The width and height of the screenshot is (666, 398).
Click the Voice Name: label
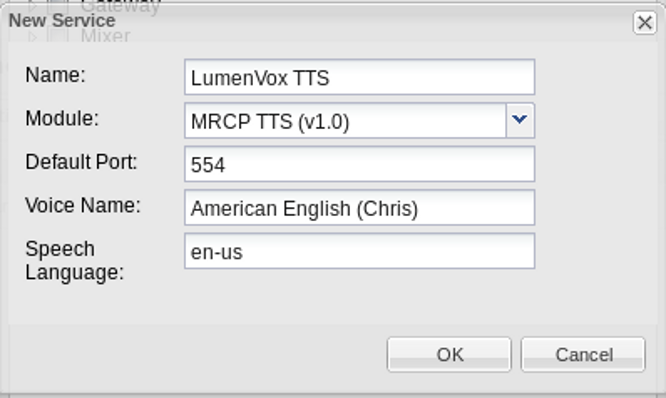(x=83, y=205)
